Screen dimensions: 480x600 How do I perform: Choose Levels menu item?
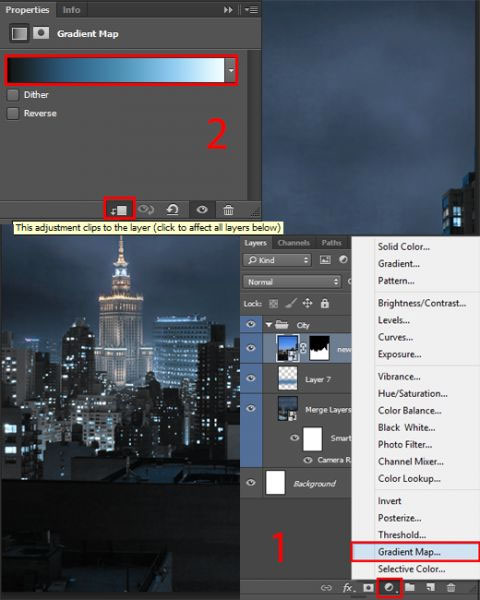pyautogui.click(x=393, y=320)
